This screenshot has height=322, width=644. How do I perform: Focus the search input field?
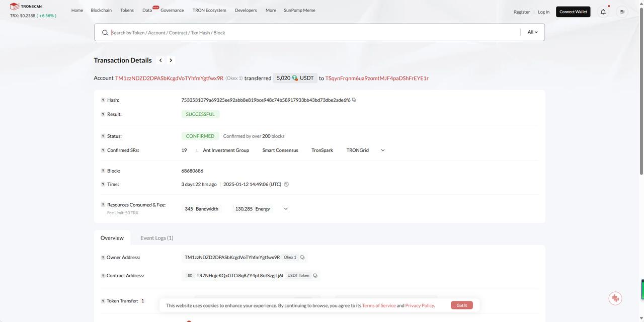pos(314,32)
